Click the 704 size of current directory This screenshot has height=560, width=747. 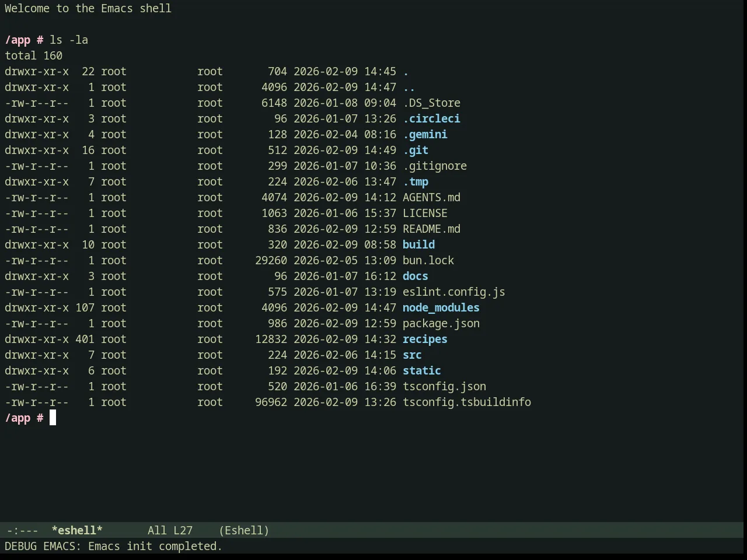[277, 71]
